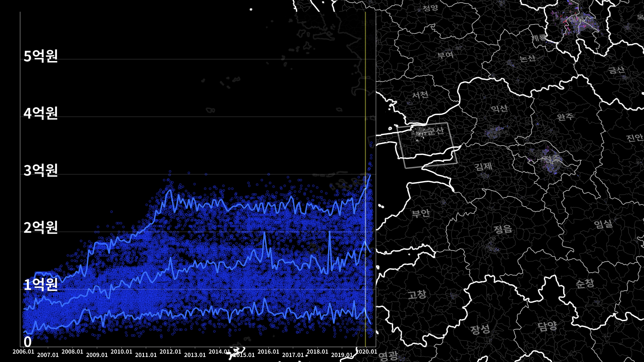Click the 서천 region label on map
This screenshot has height=362, width=644.
point(420,95)
